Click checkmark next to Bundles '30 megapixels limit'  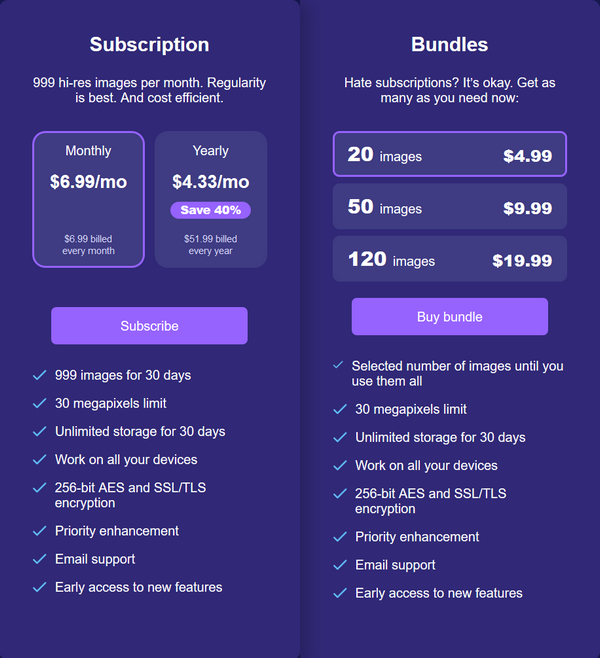click(x=340, y=409)
